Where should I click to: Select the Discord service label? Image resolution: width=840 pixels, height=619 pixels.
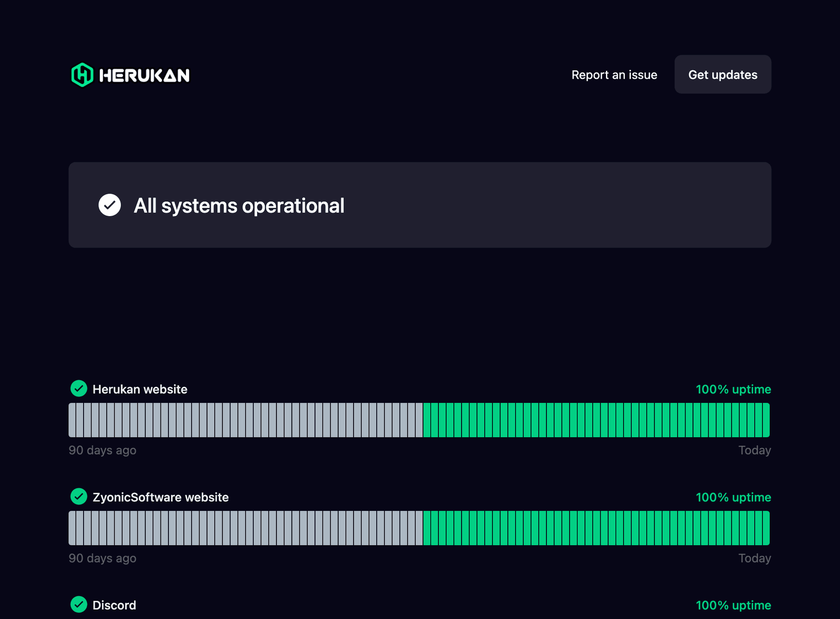(114, 605)
